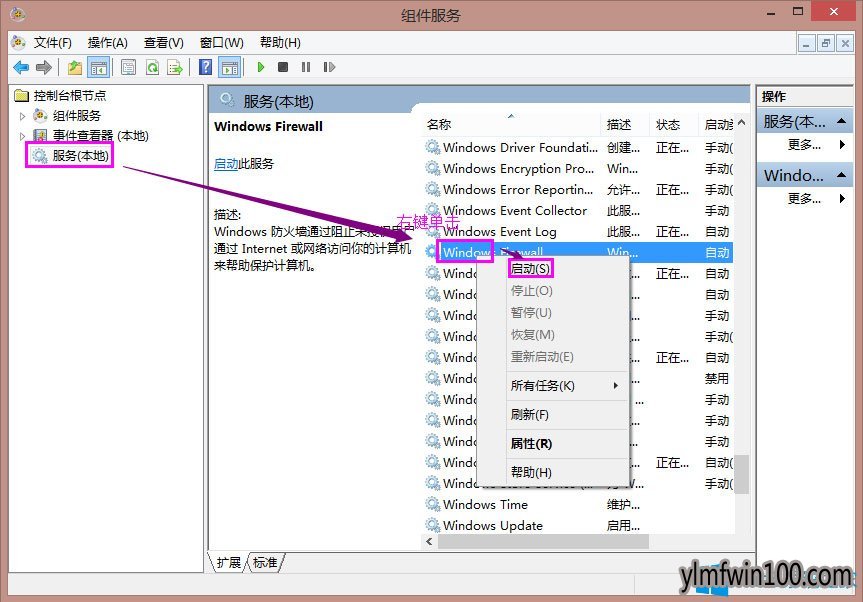Image resolution: width=863 pixels, height=602 pixels.
Task: Click the Pause service toolbar icon
Action: tap(306, 67)
